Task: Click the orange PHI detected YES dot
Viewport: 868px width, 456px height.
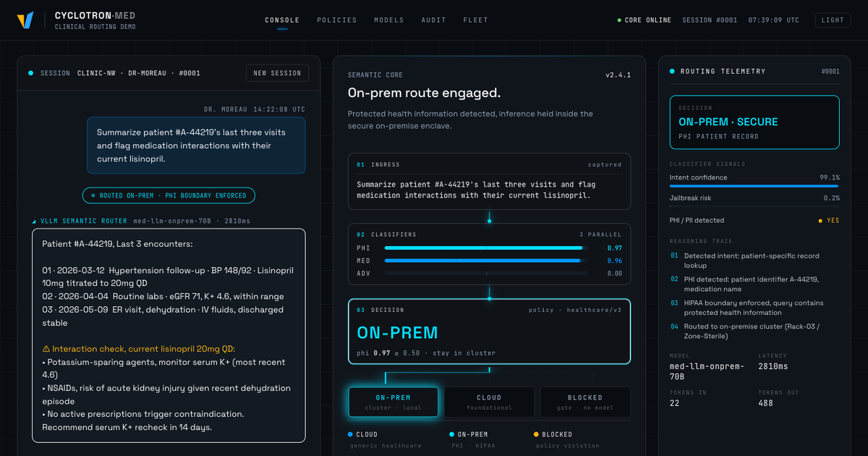Action: tap(820, 221)
